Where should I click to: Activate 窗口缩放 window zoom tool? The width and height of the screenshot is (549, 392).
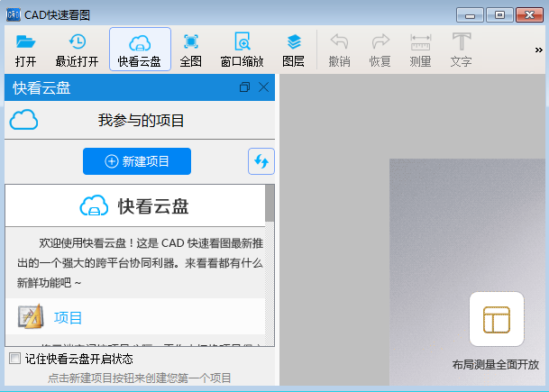coord(242,50)
